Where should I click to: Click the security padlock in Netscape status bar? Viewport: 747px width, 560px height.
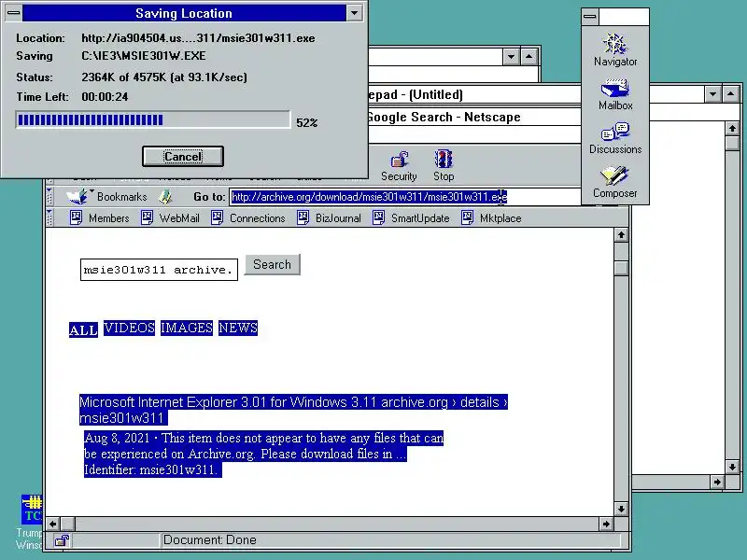pyautogui.click(x=62, y=540)
